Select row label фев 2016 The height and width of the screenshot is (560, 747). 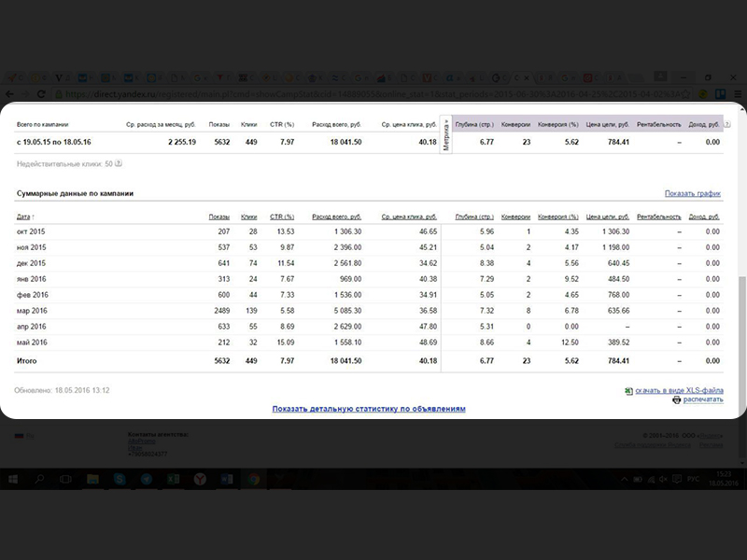[x=33, y=295]
